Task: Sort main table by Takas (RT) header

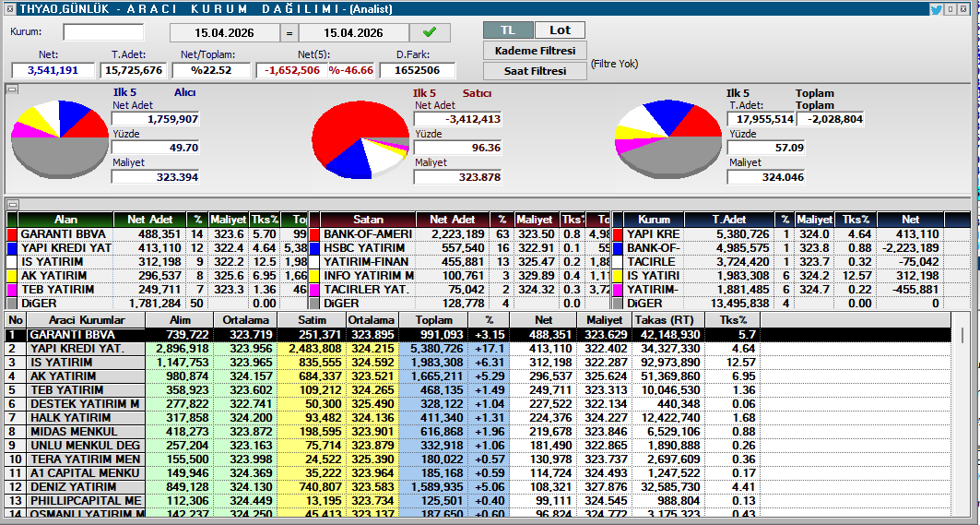Action: tap(668, 320)
